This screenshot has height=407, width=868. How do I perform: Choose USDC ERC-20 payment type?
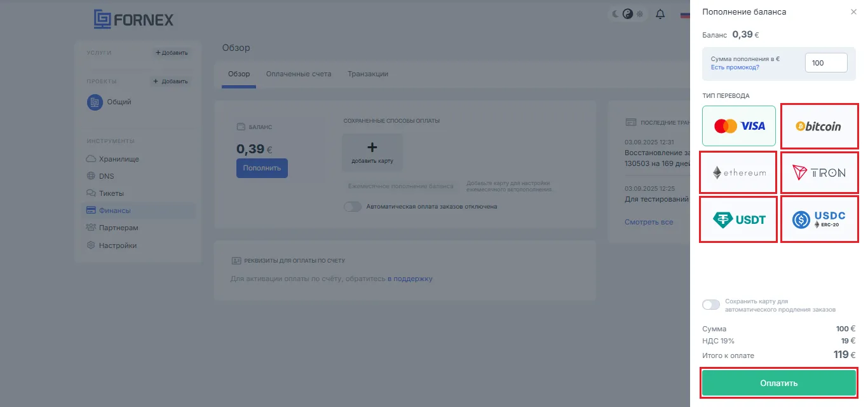click(x=819, y=219)
